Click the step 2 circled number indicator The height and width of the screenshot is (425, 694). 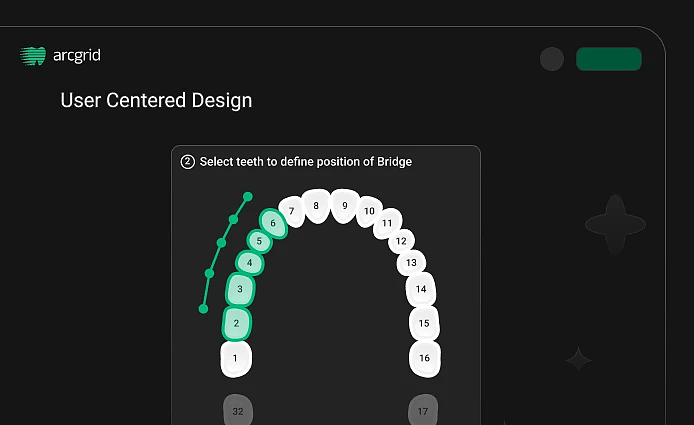tap(187, 161)
